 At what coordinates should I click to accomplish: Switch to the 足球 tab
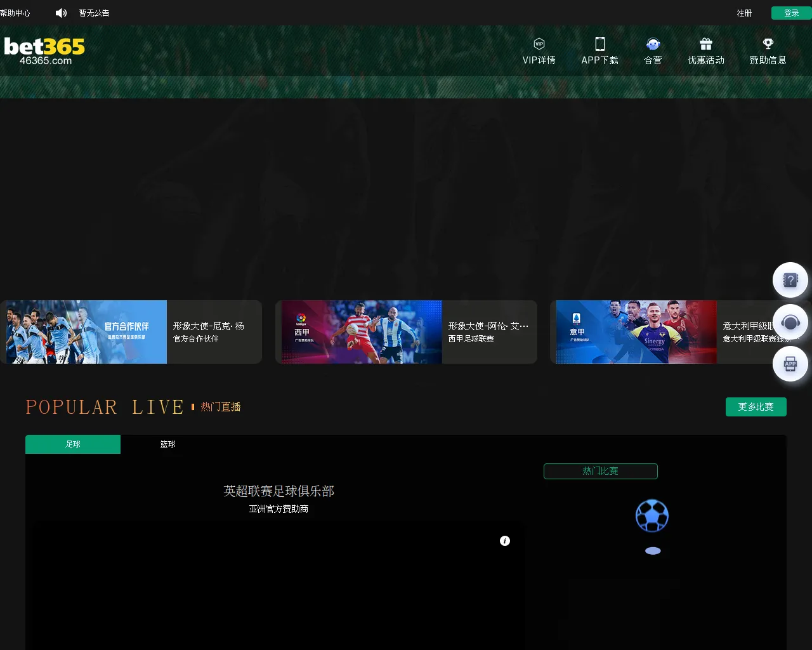click(x=73, y=444)
